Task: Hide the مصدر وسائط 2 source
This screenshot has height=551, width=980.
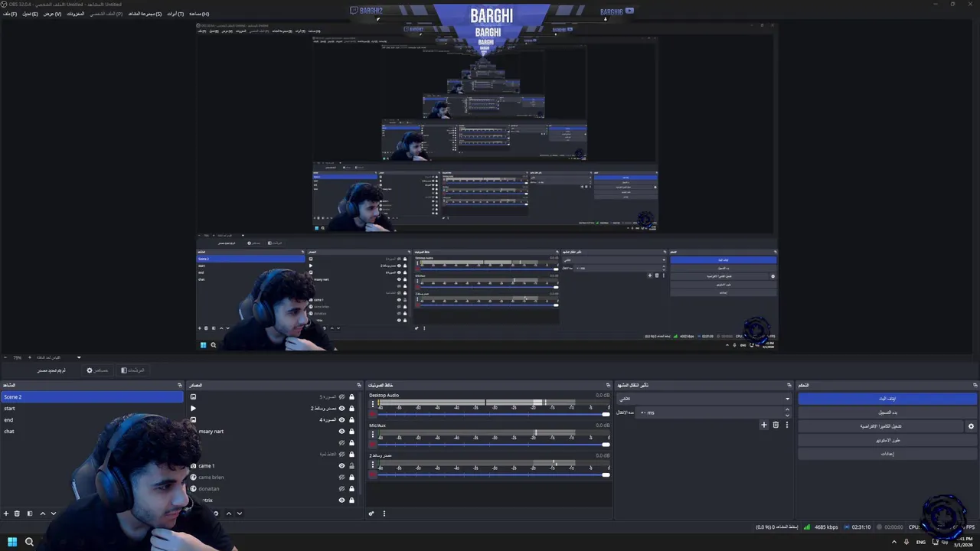Action: (341, 408)
